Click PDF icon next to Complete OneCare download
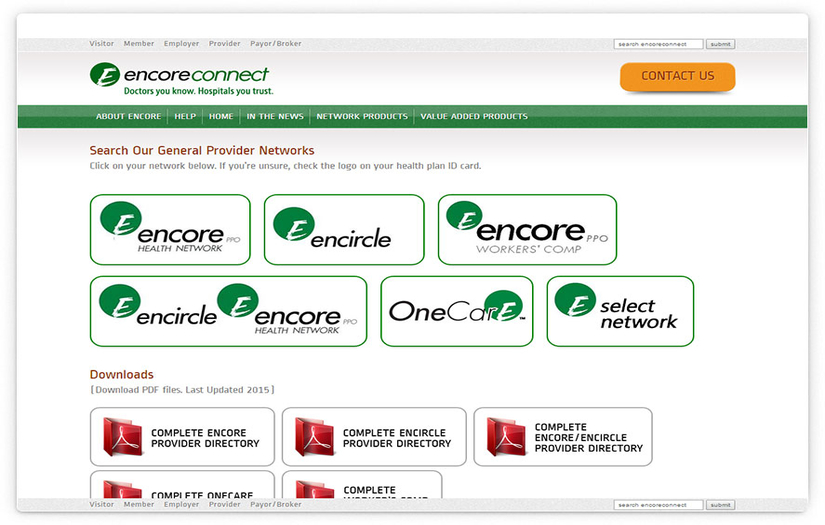The width and height of the screenshot is (825, 525). 123,489
